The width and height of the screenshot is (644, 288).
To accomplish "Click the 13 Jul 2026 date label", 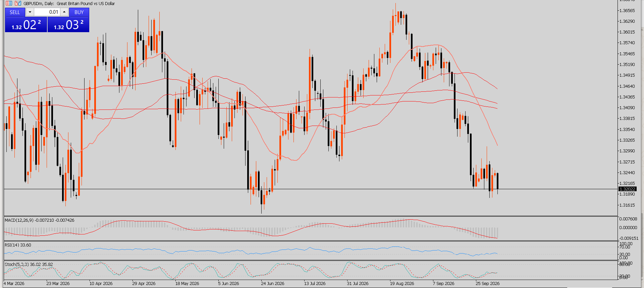I will [315, 283].
